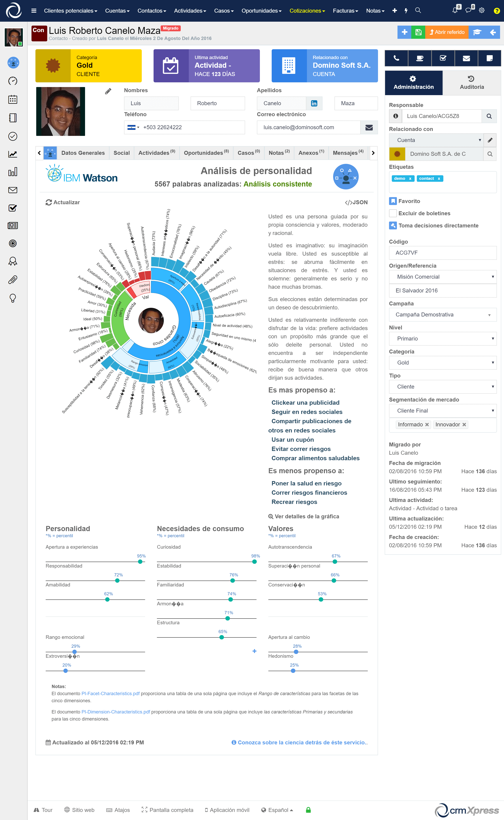Click the yellow help question mark icon
This screenshot has height=820, width=504.
click(497, 11)
